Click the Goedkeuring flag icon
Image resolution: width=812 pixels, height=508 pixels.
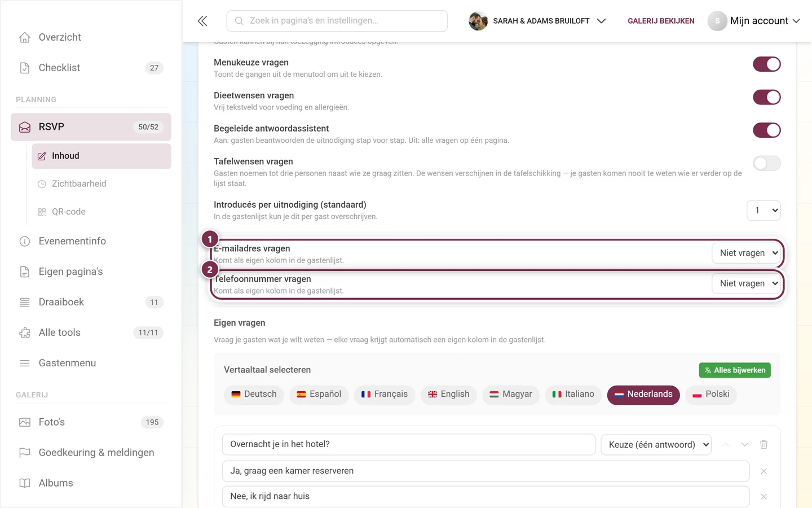pos(25,453)
